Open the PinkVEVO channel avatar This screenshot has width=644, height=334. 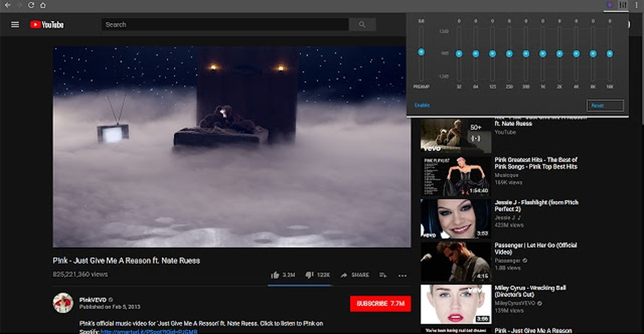[x=63, y=303]
